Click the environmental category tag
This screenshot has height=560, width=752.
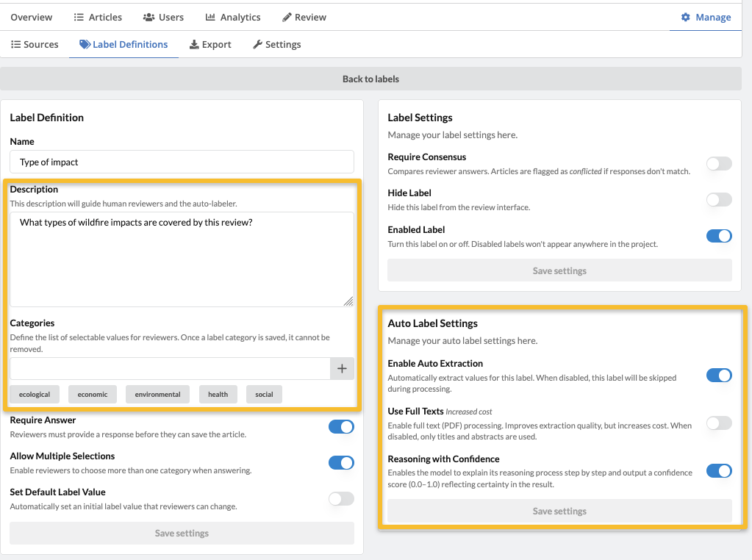click(x=157, y=394)
